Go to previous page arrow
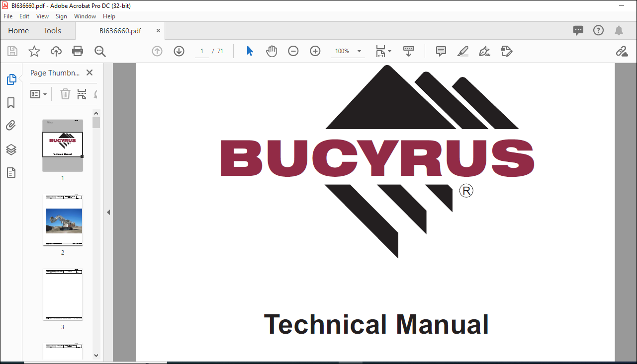This screenshot has width=637, height=364. click(x=157, y=51)
